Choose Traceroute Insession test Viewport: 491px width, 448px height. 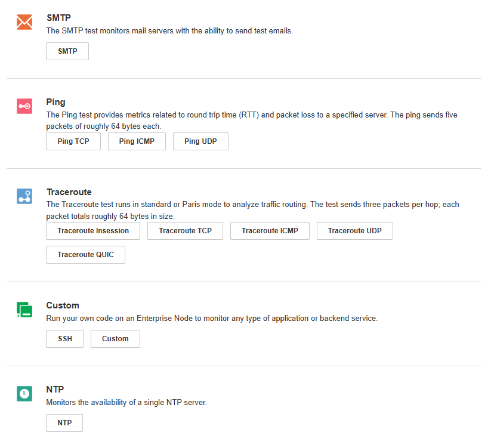93,231
